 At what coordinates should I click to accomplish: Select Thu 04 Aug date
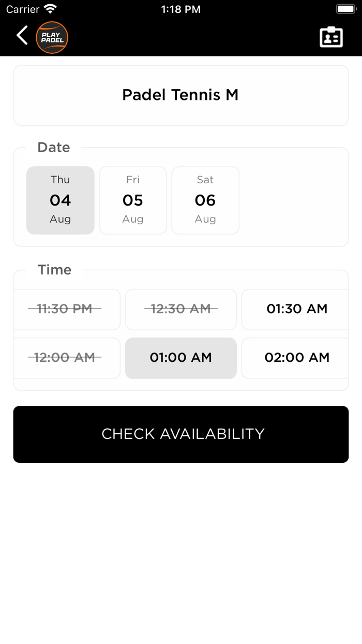61,200
